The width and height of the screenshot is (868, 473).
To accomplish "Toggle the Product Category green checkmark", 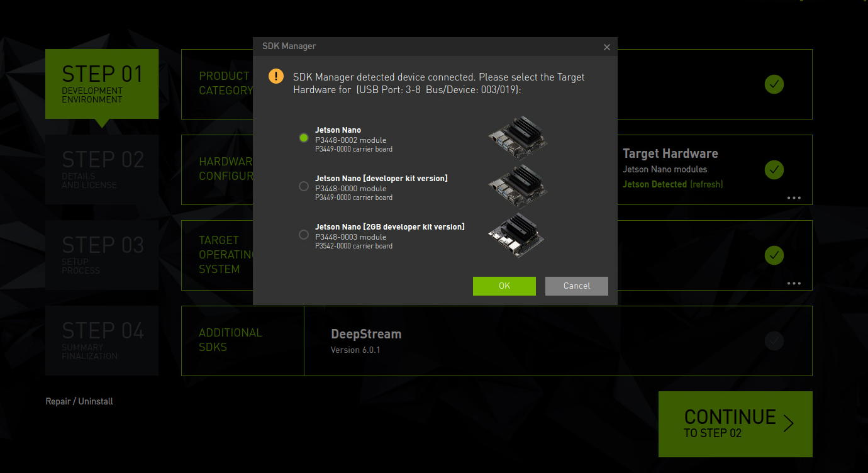I will pyautogui.click(x=774, y=84).
